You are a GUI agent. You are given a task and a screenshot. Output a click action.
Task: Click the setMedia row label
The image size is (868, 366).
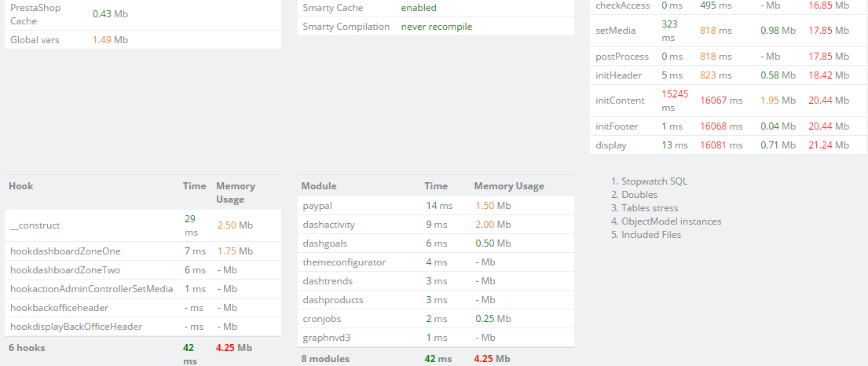coord(616,31)
